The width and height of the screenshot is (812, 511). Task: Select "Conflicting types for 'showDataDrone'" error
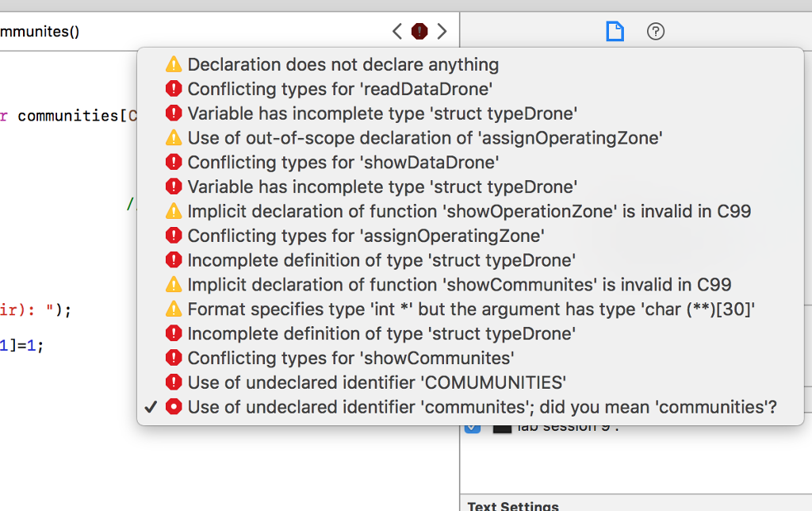[x=470, y=162]
